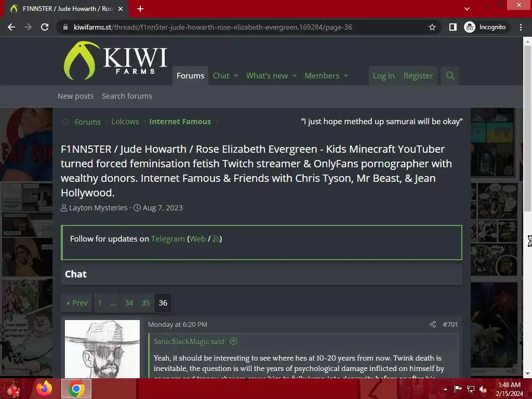Click share icon on post #701
The width and height of the screenshot is (532, 399).
tap(432, 324)
